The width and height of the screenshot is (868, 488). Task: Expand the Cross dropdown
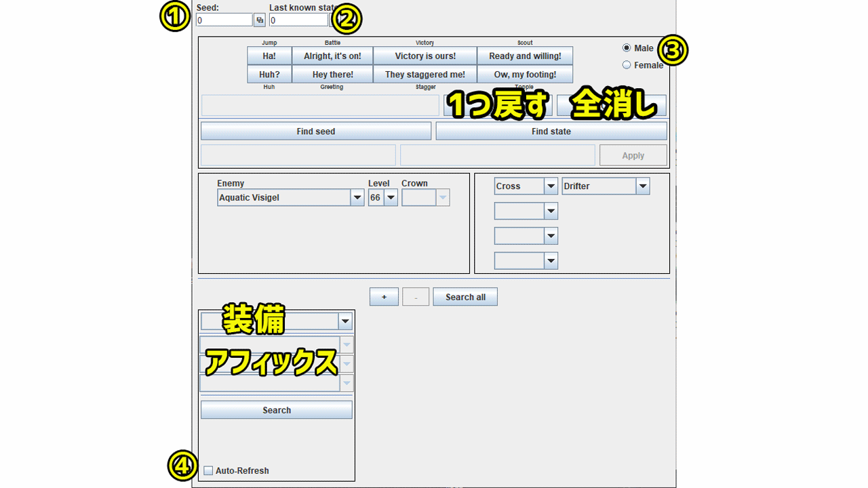pos(551,186)
